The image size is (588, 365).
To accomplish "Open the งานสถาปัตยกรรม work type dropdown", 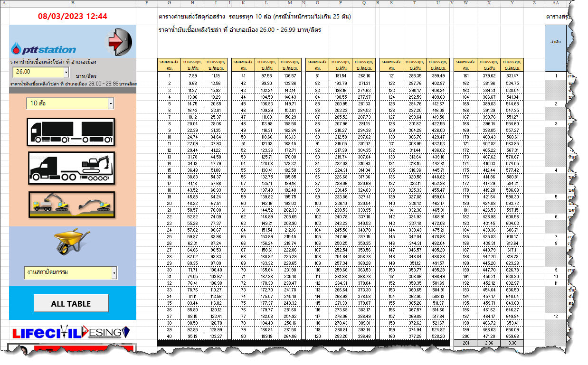I will coord(114,273).
